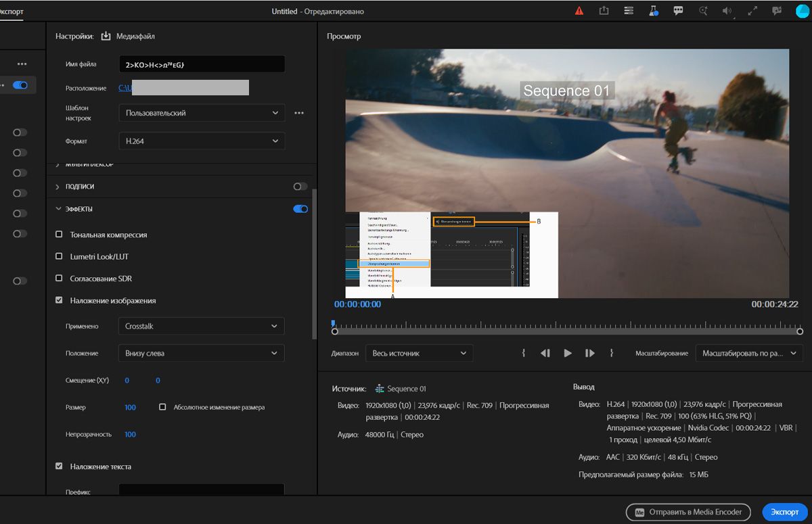Toggle the ЭФФЕКТЫ effects switch

tap(300, 209)
